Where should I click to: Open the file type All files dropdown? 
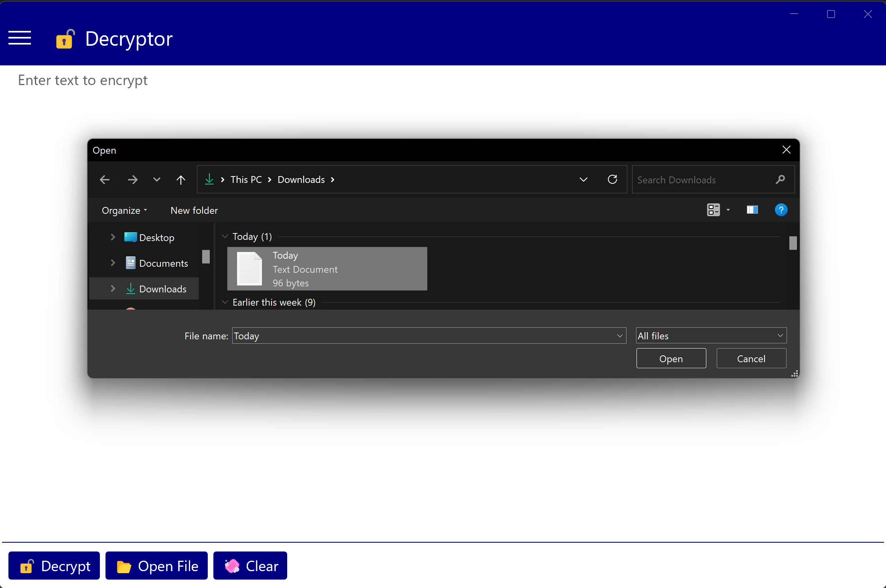pos(711,335)
